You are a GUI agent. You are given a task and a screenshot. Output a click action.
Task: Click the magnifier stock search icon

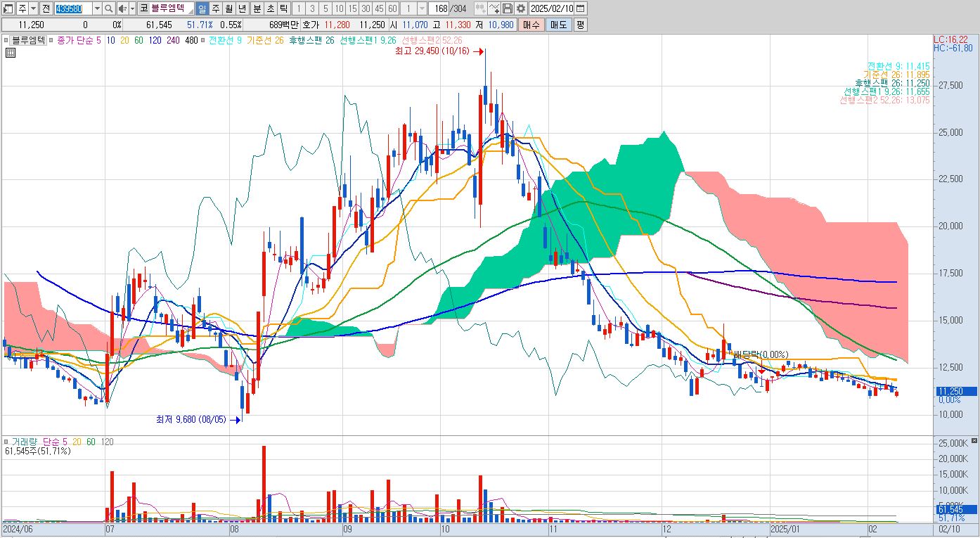pos(109,8)
